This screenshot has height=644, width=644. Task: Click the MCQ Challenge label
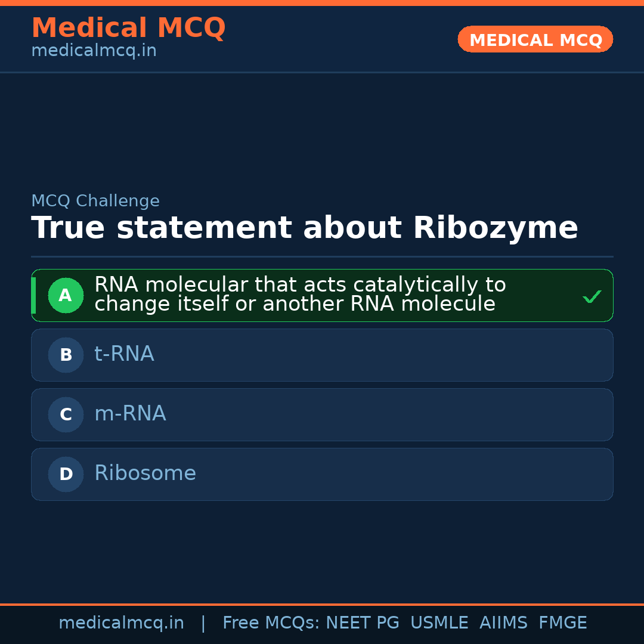coord(95,202)
